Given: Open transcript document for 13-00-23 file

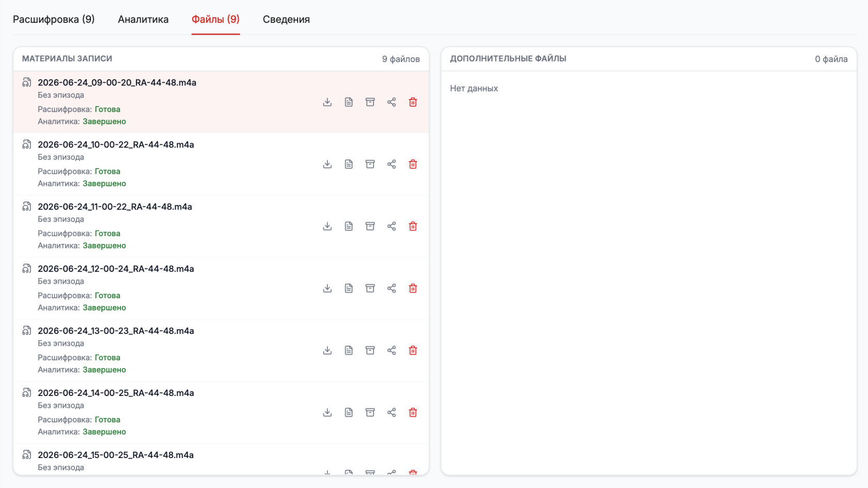Looking at the screenshot, I should tap(349, 350).
